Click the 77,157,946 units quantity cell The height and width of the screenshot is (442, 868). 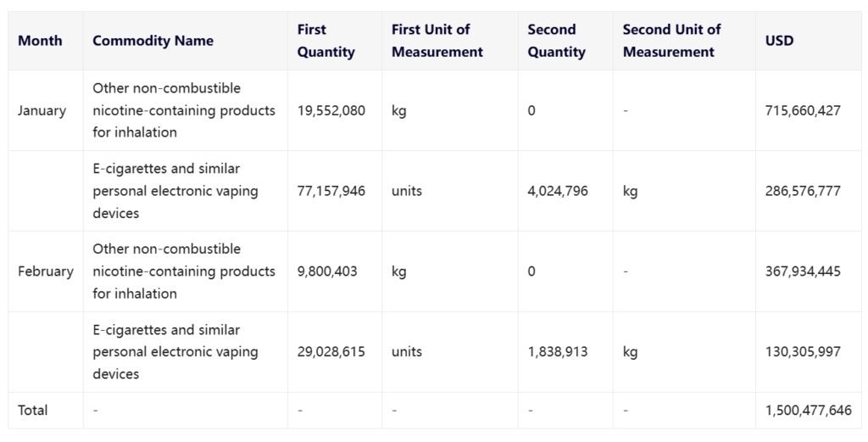point(331,191)
